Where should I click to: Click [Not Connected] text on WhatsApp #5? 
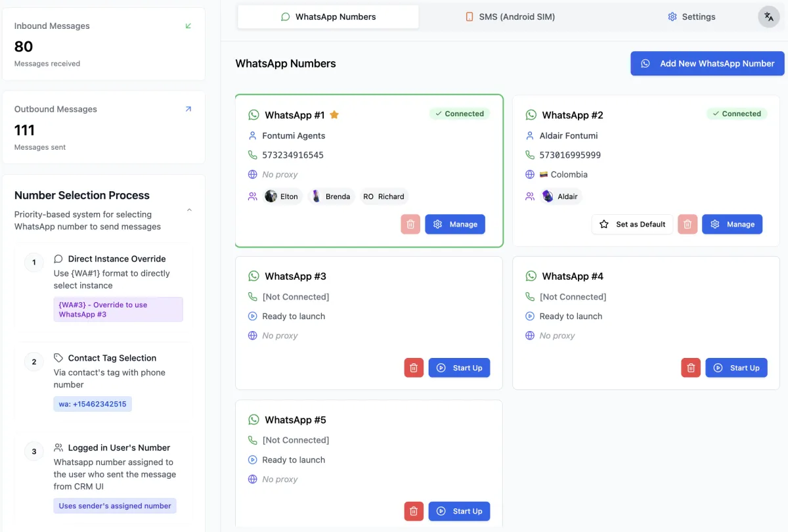point(295,440)
